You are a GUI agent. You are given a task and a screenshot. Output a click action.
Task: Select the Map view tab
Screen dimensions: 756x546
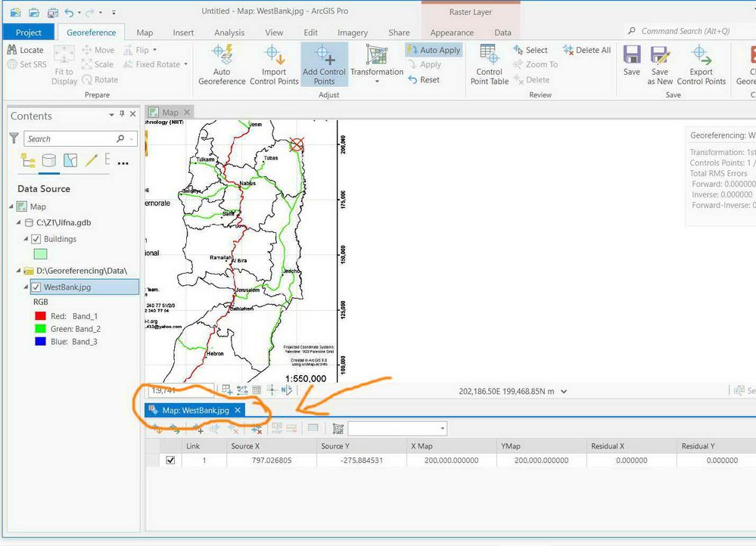click(170, 112)
